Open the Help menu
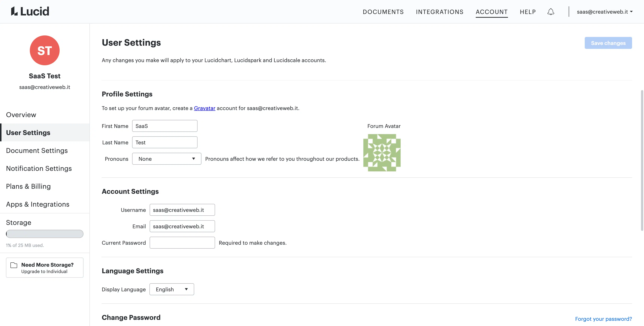This screenshot has width=644, height=326. tap(528, 12)
